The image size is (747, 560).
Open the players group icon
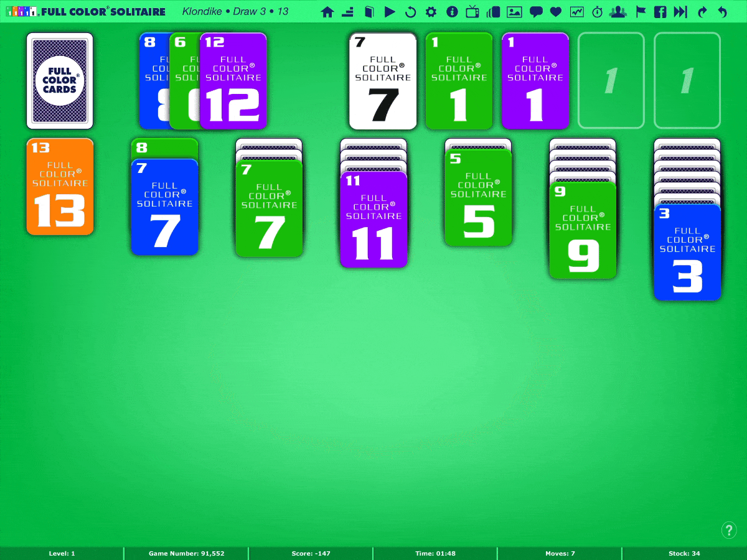[618, 12]
